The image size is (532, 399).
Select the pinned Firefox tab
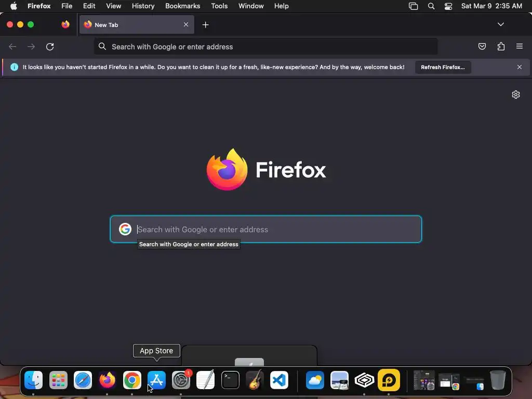[x=65, y=24]
